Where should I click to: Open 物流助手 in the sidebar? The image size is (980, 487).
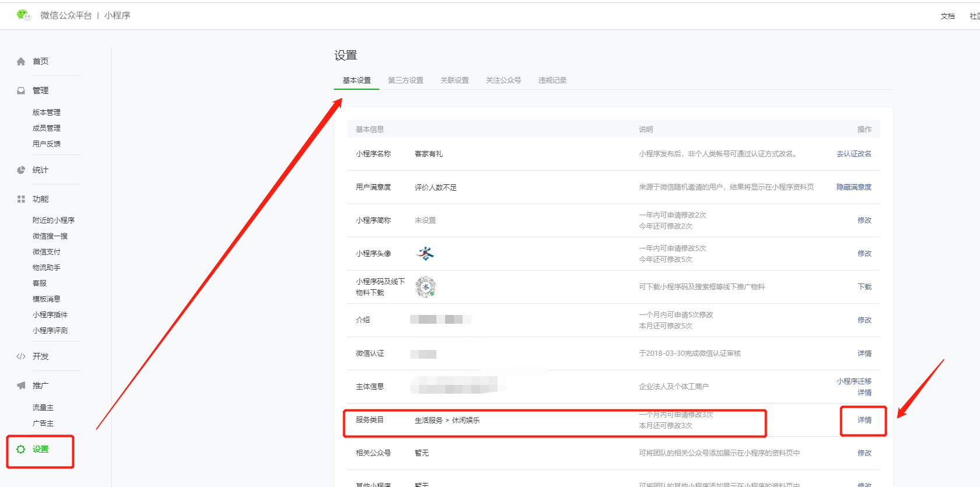coord(47,267)
